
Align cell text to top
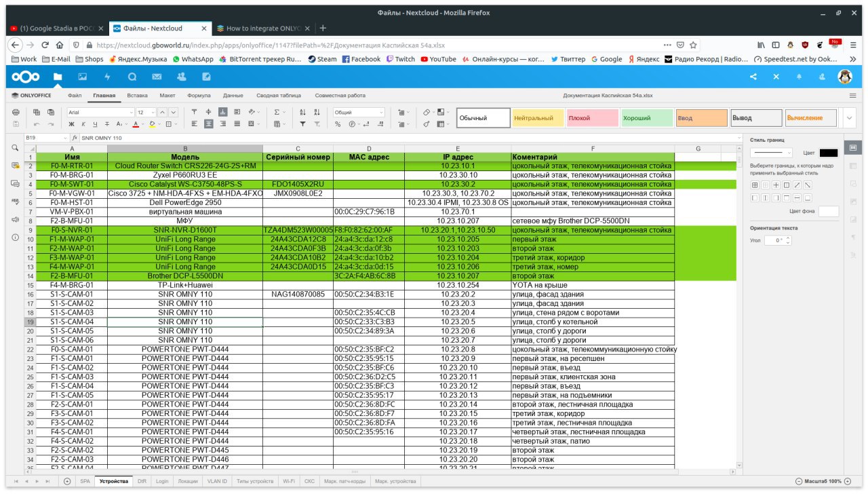pos(194,112)
